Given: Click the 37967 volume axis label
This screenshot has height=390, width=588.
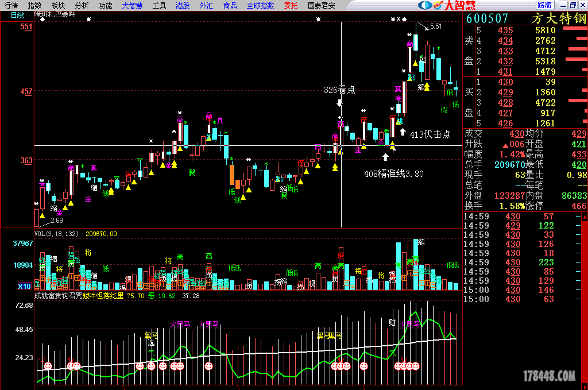Looking at the screenshot, I should (x=23, y=244).
